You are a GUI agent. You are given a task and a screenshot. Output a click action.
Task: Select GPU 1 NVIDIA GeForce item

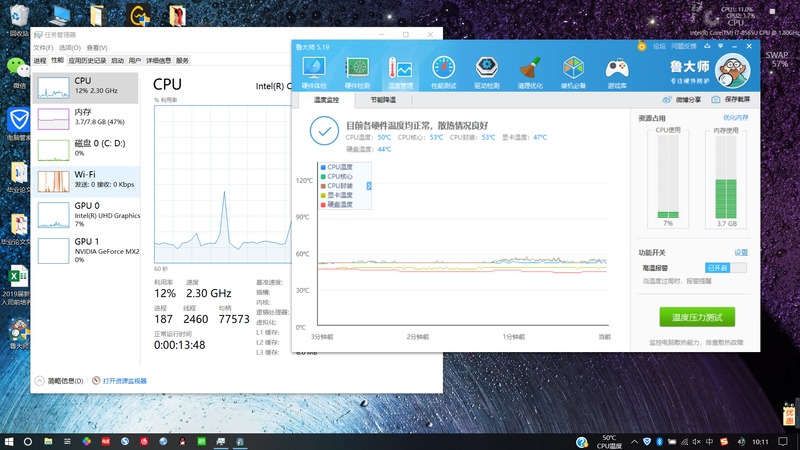coord(86,251)
